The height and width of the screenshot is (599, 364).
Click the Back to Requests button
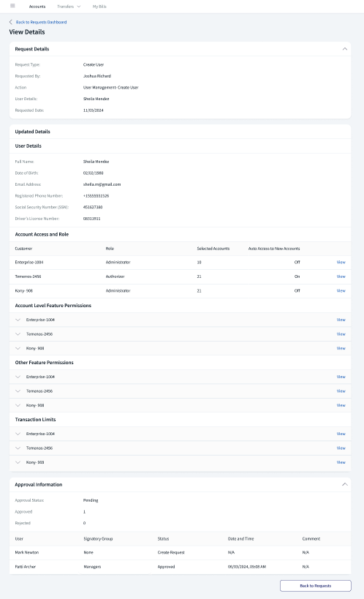[316, 586]
